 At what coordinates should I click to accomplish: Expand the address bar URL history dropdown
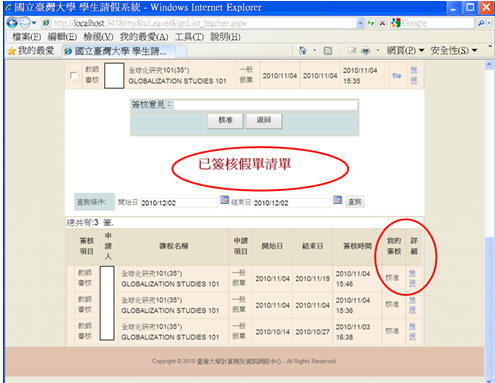(360, 23)
